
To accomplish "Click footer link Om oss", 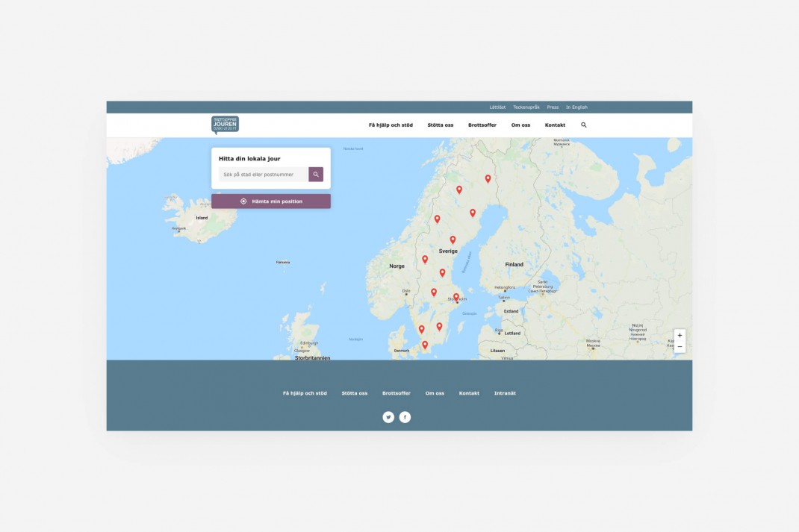I will (435, 393).
